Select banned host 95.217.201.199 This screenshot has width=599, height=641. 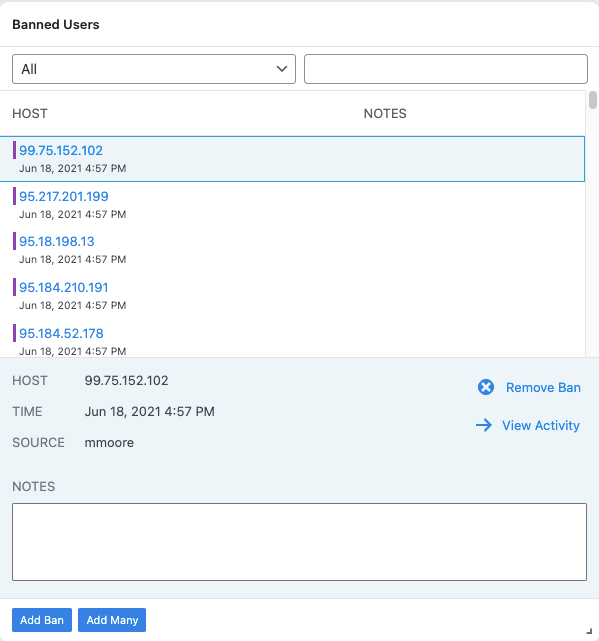pos(292,204)
